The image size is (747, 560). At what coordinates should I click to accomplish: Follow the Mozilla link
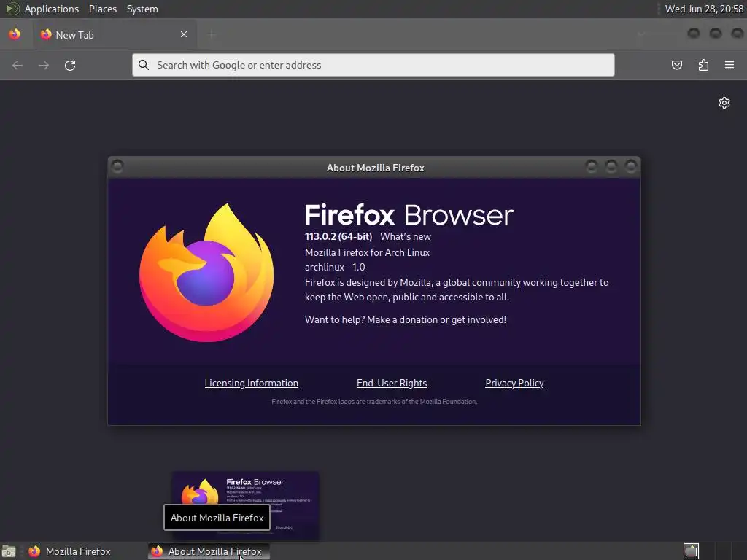pyautogui.click(x=415, y=282)
